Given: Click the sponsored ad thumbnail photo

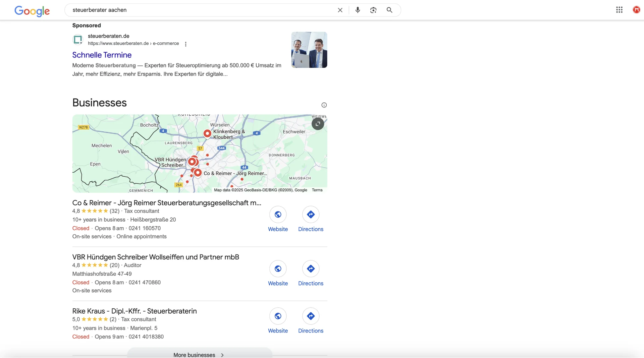Looking at the screenshot, I should tap(309, 50).
